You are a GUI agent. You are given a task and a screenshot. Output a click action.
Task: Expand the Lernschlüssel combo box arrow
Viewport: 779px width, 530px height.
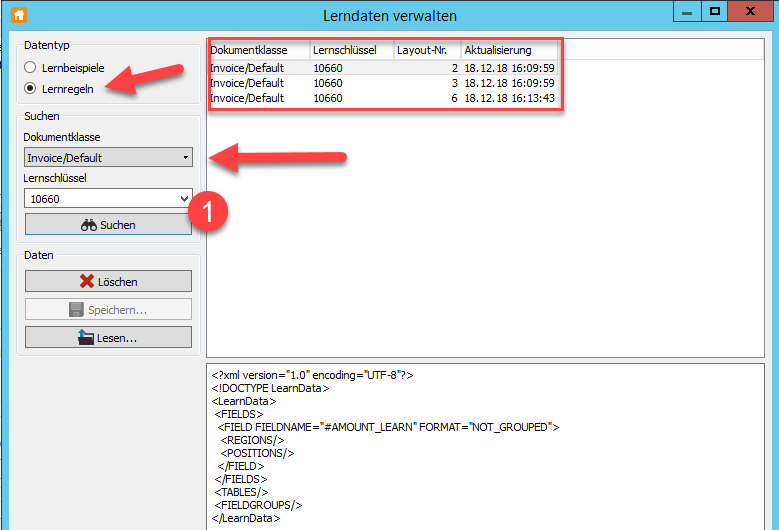183,199
